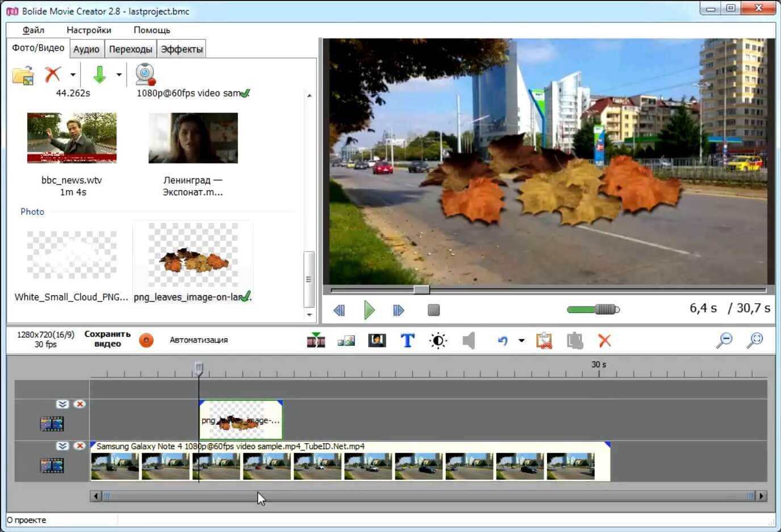Image resolution: width=781 pixels, height=532 pixels.
Task: Click the Автоматизация button
Action: (x=199, y=340)
